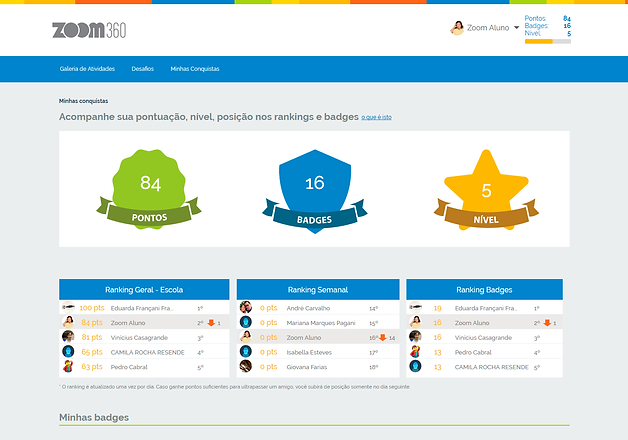Click Vinicius Casagrande avatar in Ranking Geral
The width and height of the screenshot is (628, 440).
(x=68, y=337)
